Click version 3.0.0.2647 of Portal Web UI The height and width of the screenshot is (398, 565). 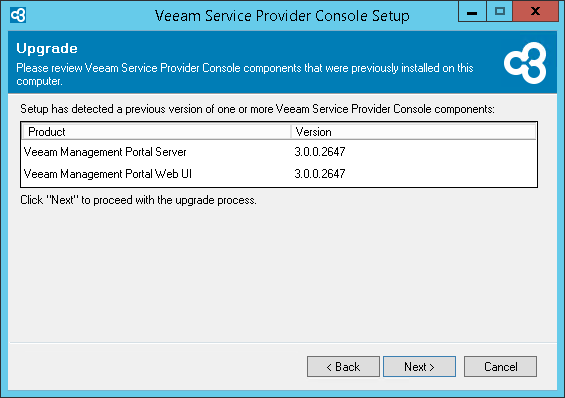[x=320, y=174]
